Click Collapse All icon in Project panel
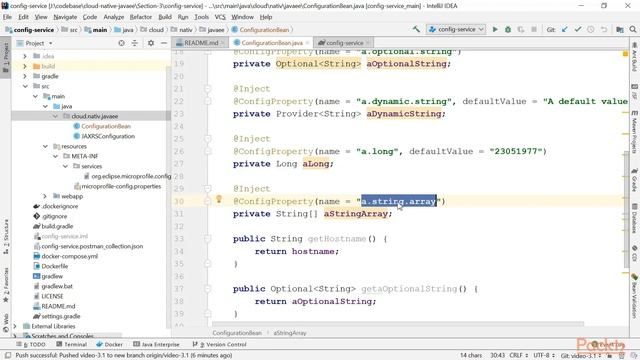Image resolution: width=640 pixels, height=360 pixels. click(x=135, y=43)
